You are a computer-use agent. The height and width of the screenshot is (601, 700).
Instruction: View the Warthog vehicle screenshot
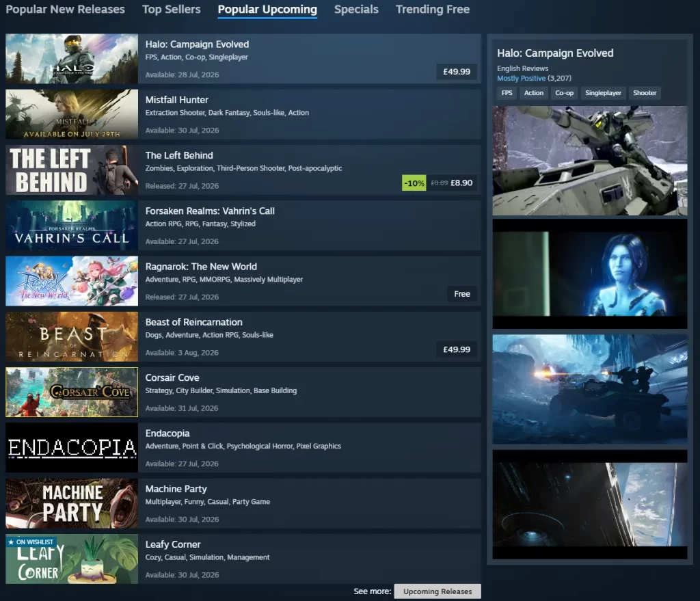pyautogui.click(x=590, y=161)
